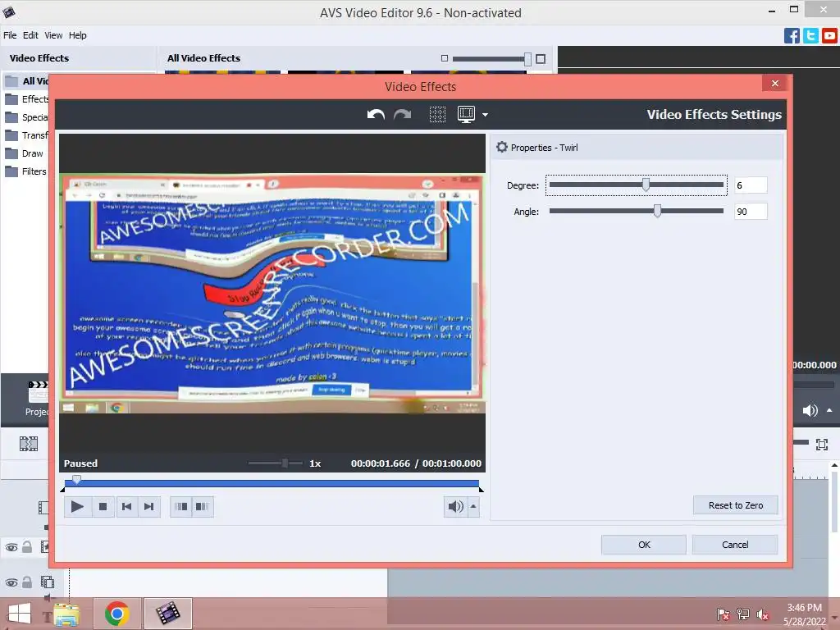Mute the dialog preview volume
The width and height of the screenshot is (840, 630).
coord(455,506)
